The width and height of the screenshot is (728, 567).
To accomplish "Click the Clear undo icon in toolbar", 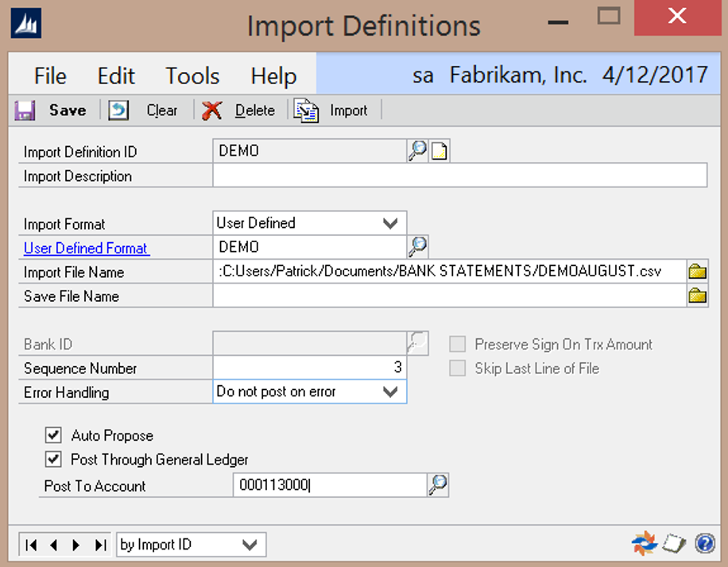I will [x=118, y=110].
